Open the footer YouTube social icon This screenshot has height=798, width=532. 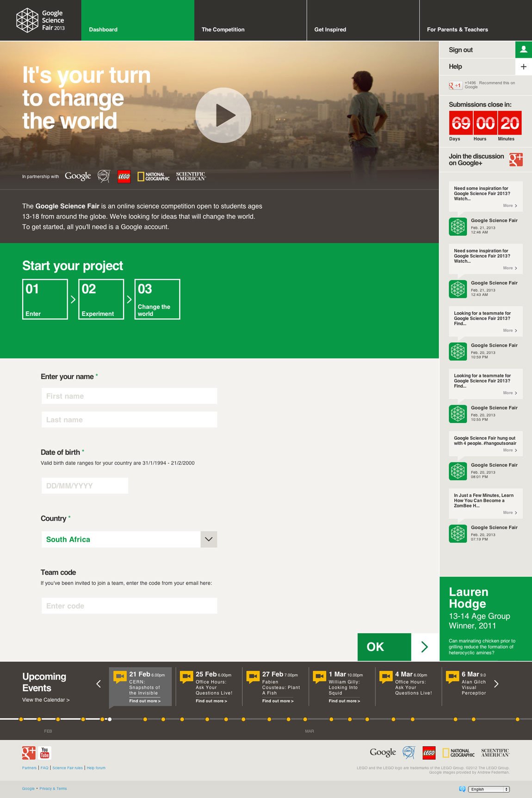45,753
